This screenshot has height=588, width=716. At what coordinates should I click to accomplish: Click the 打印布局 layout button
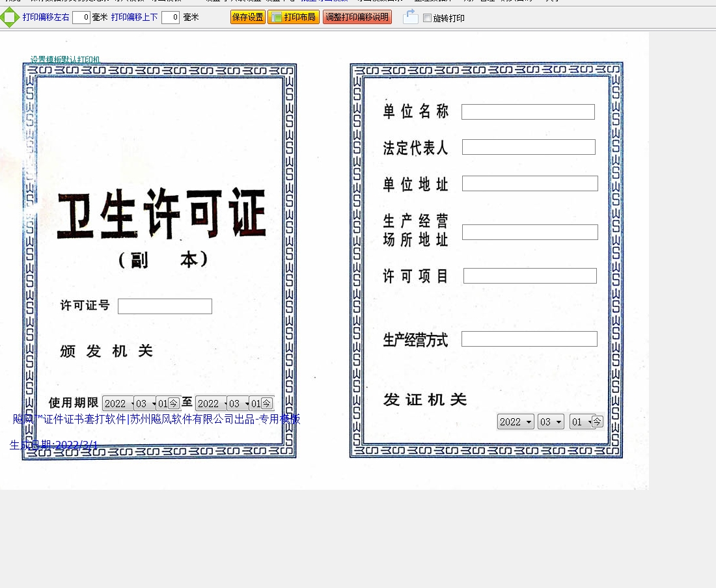pos(294,18)
